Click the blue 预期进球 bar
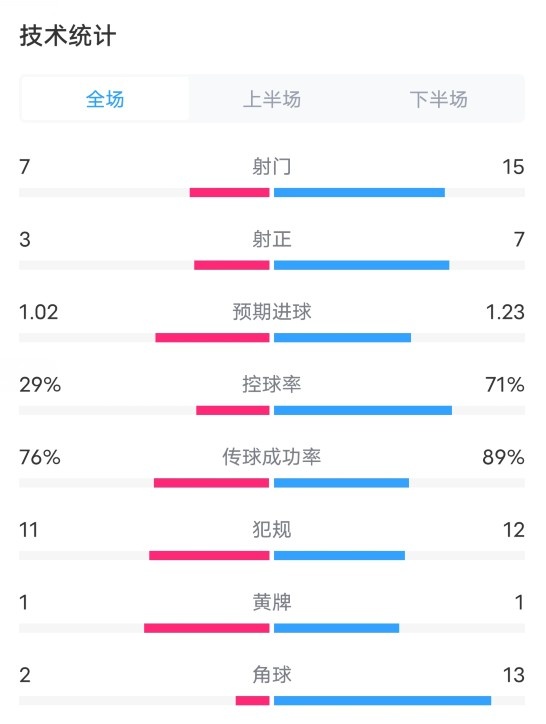The image size is (546, 724). click(x=342, y=338)
